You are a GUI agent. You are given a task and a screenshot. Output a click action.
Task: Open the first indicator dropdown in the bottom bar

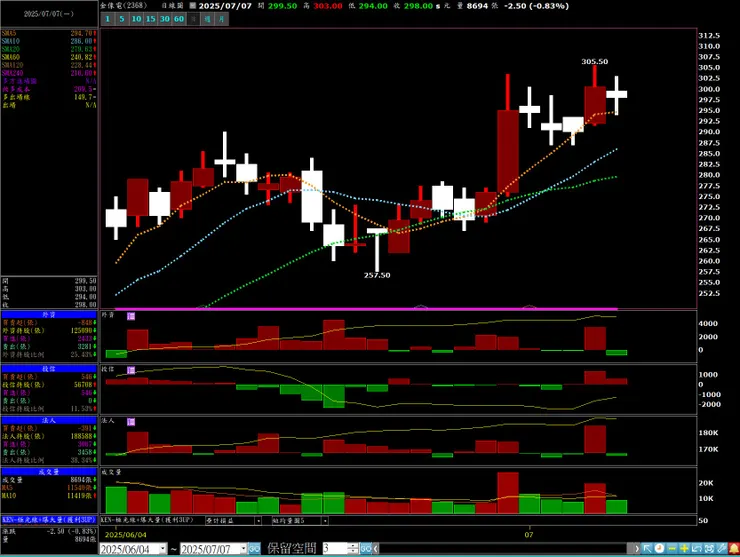click(x=258, y=521)
